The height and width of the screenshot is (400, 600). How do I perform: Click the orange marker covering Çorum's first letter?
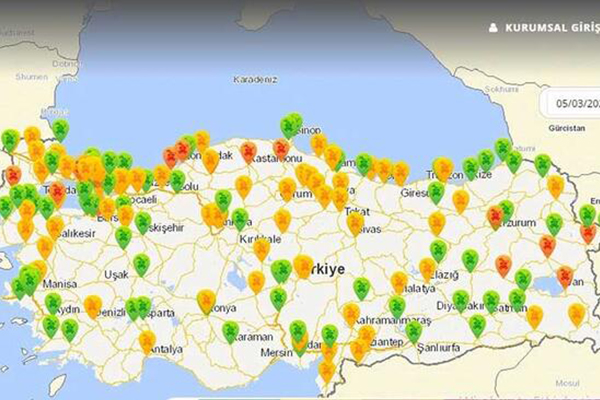click(x=287, y=189)
